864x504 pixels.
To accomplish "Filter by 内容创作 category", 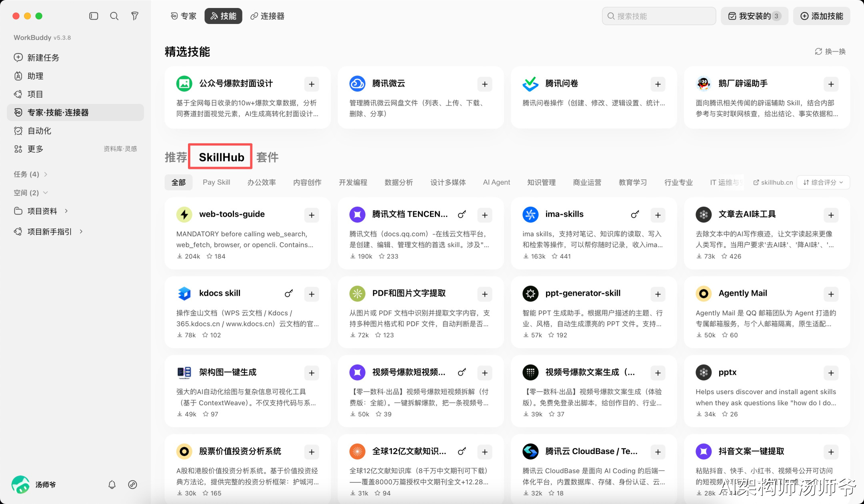I will pos(307,182).
